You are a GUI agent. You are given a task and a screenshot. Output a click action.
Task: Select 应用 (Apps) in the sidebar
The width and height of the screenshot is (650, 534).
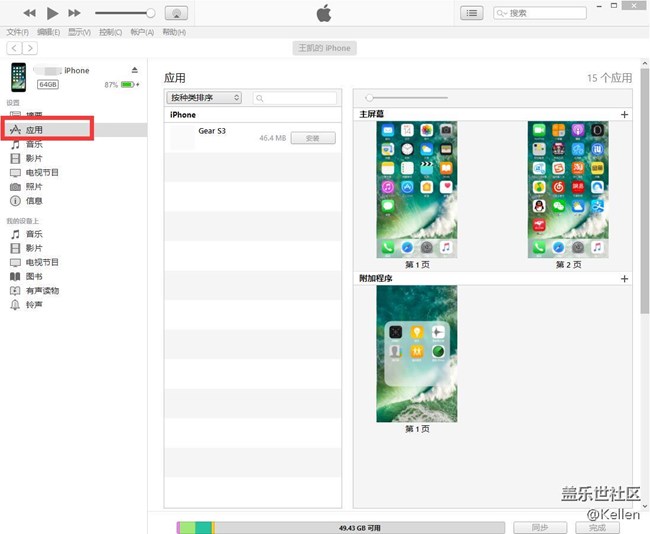(34, 130)
